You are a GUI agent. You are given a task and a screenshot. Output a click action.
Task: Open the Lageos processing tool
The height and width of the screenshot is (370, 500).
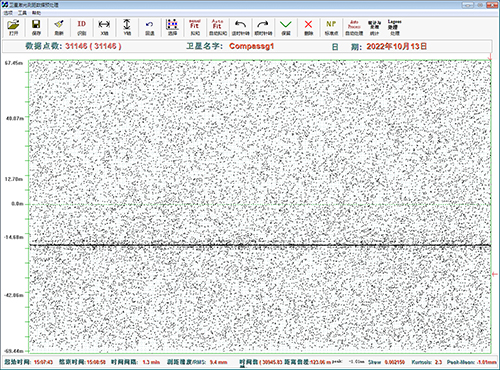coord(395,27)
